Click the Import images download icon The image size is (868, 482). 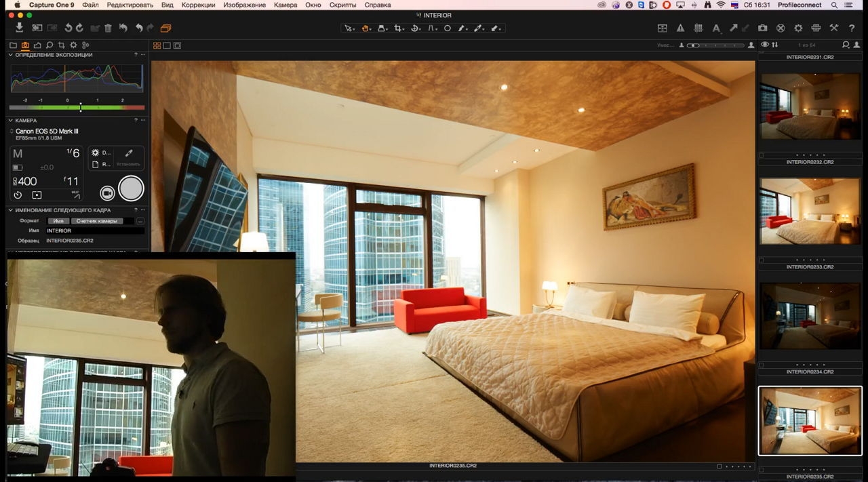(x=20, y=28)
